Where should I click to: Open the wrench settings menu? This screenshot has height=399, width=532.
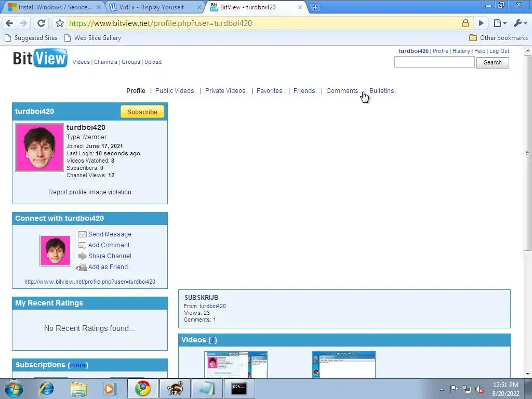tap(520, 23)
